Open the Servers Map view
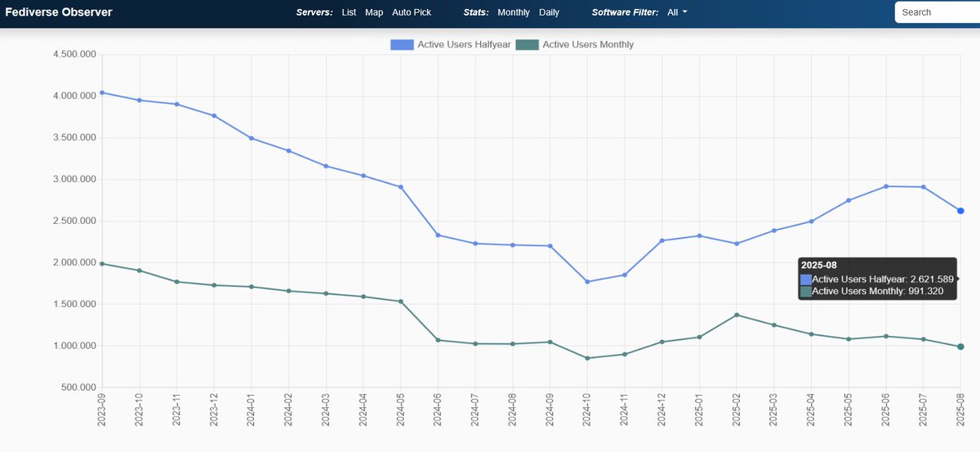Screen dimensions: 980x452 374,12
